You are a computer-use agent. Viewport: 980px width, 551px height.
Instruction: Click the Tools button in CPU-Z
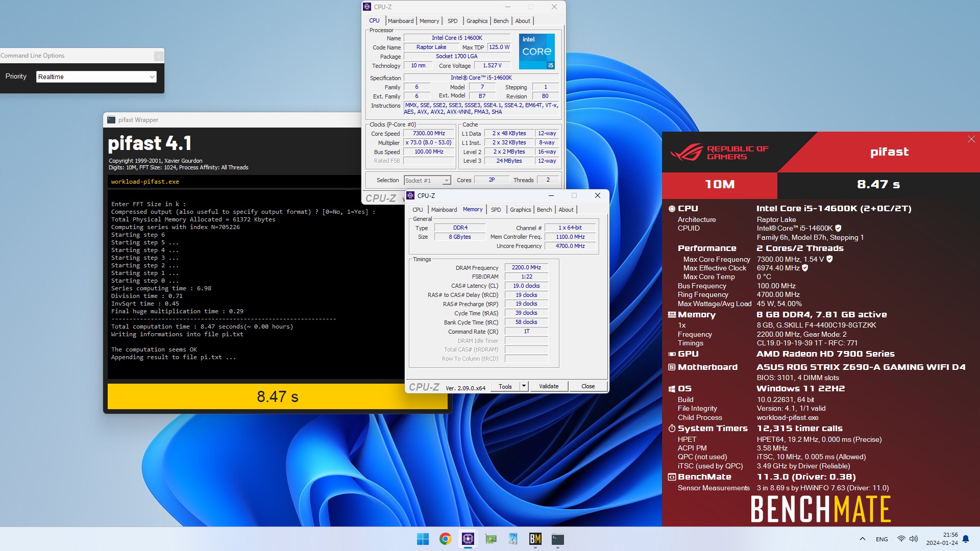(505, 386)
